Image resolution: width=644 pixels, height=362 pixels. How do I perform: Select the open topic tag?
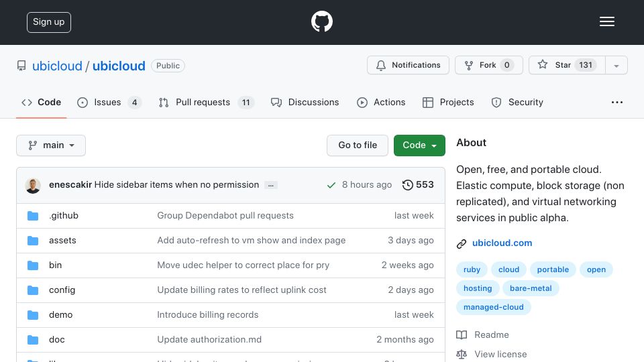[596, 269]
